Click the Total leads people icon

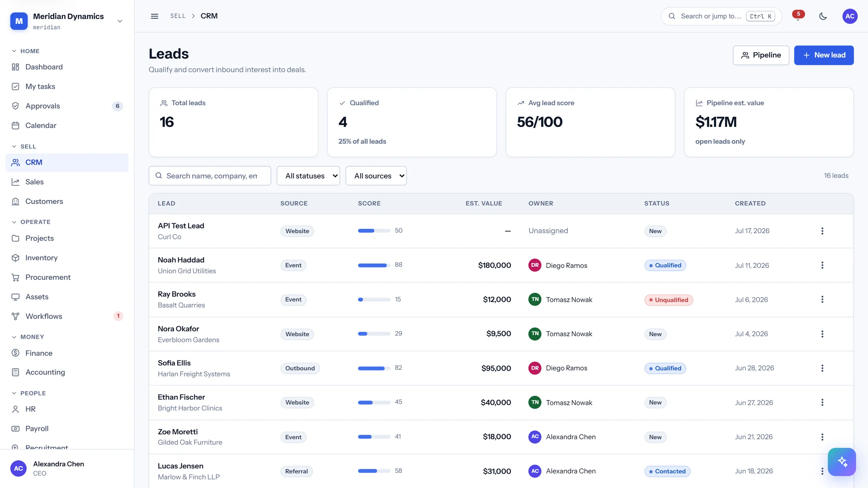point(163,103)
